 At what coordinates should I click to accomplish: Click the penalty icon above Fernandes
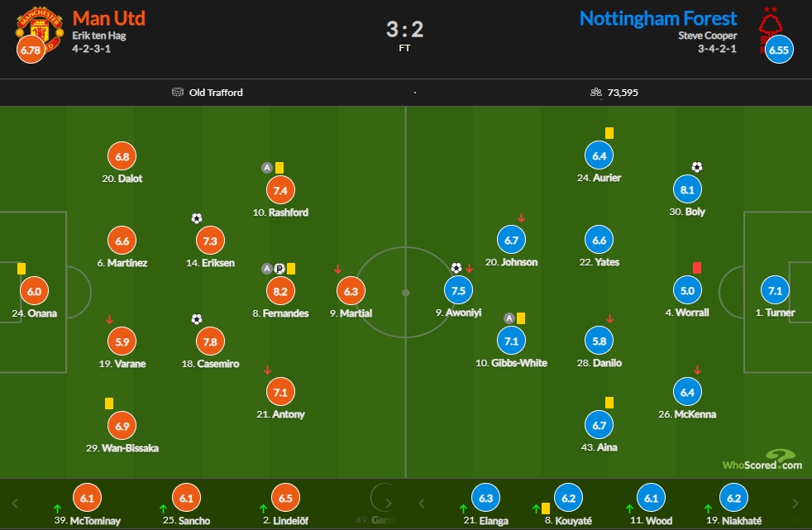click(279, 269)
